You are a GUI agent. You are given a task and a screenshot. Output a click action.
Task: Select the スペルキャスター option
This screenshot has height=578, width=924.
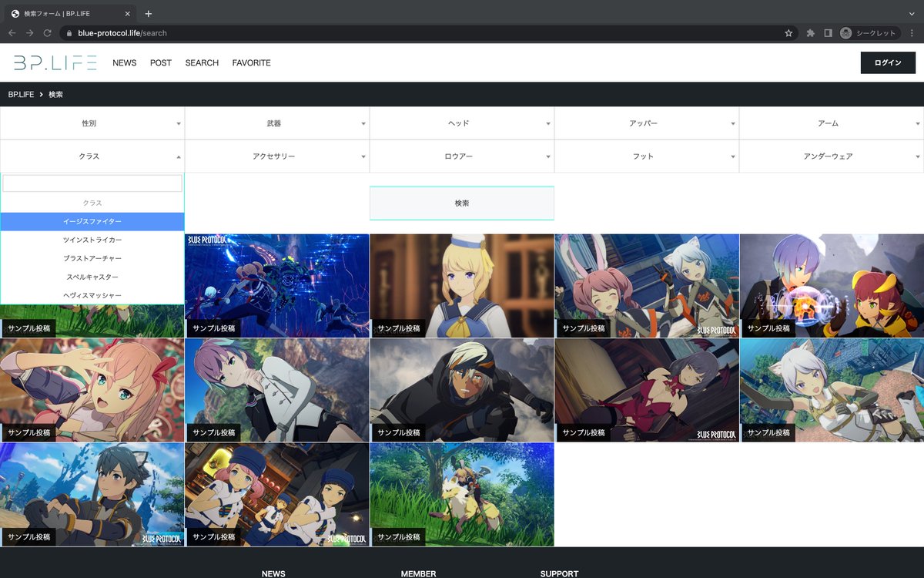[92, 277]
